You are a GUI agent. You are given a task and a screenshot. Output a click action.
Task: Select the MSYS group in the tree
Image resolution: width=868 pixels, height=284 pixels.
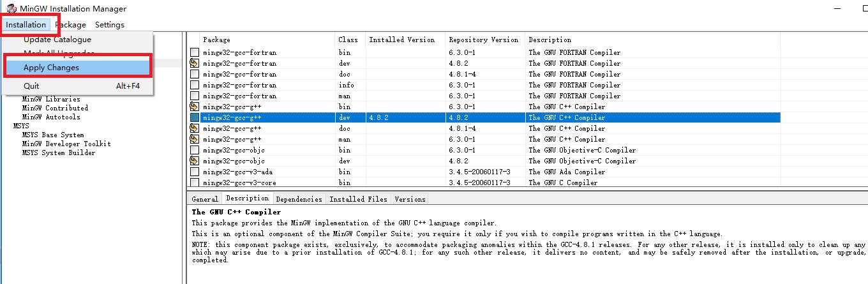(21, 126)
